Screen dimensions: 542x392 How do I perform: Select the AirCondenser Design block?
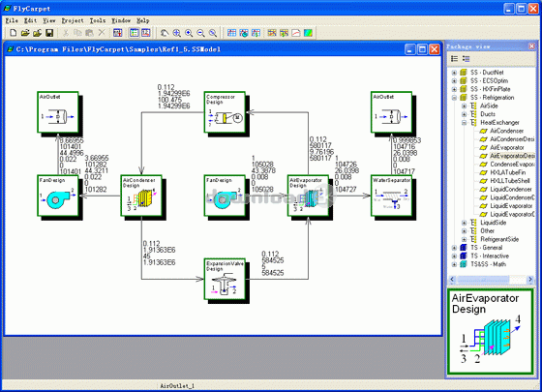(x=141, y=196)
